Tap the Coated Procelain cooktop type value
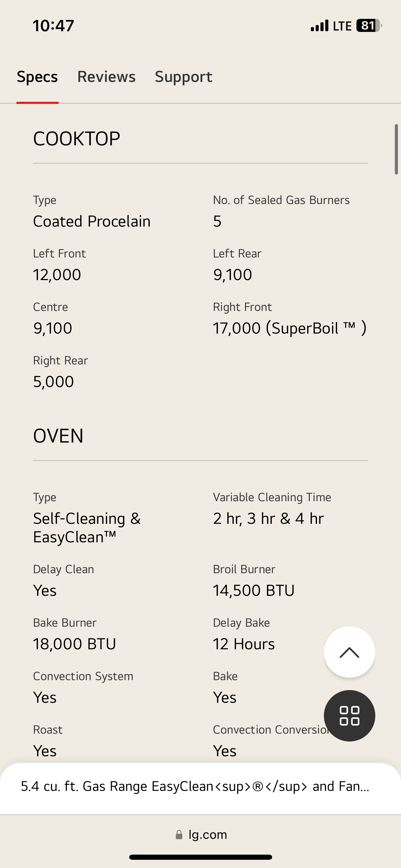Image resolution: width=401 pixels, height=868 pixels. point(92,221)
